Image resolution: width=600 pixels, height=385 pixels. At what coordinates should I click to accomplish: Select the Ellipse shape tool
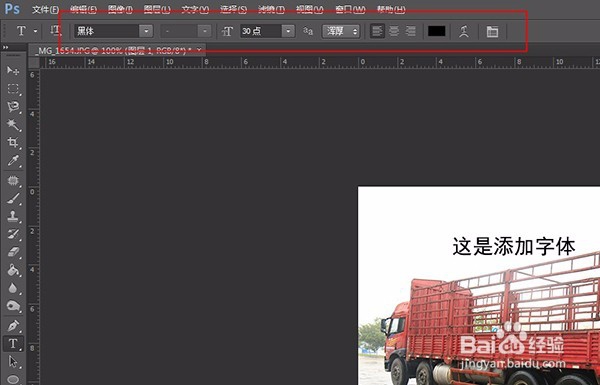tap(13, 379)
